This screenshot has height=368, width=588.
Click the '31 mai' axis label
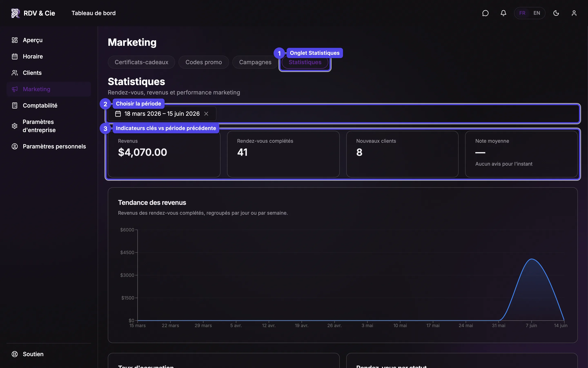499,325
